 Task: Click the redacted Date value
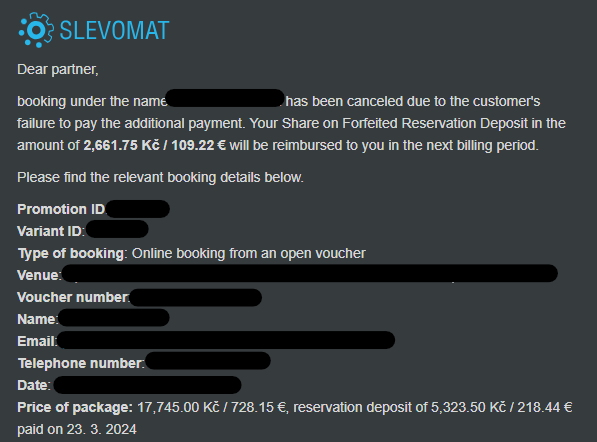coord(147,385)
